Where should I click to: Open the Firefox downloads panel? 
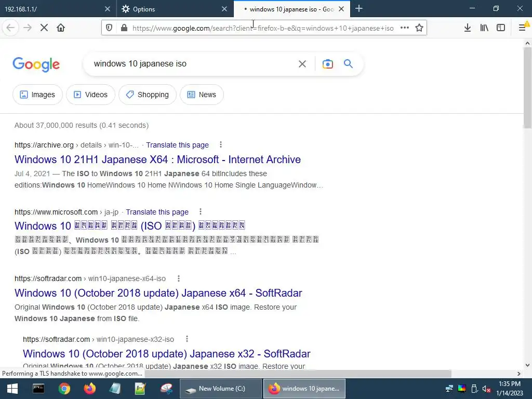coord(468,28)
